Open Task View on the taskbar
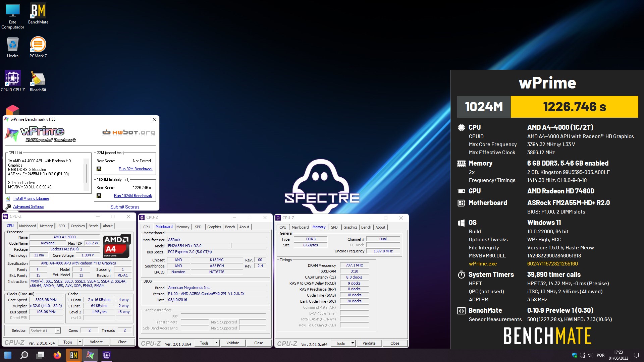 pyautogui.click(x=41, y=355)
